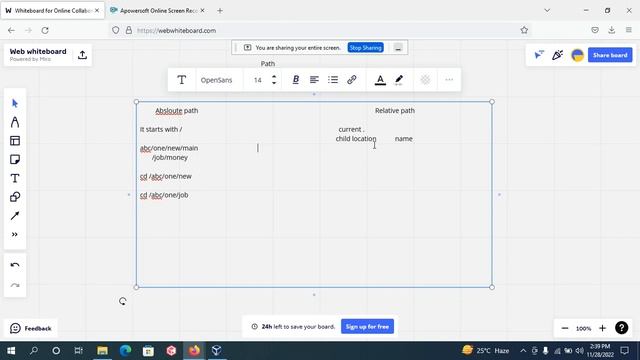Screen dimensions: 640x360
Task: Open Firefox downloads panel
Action: click(x=611, y=30)
